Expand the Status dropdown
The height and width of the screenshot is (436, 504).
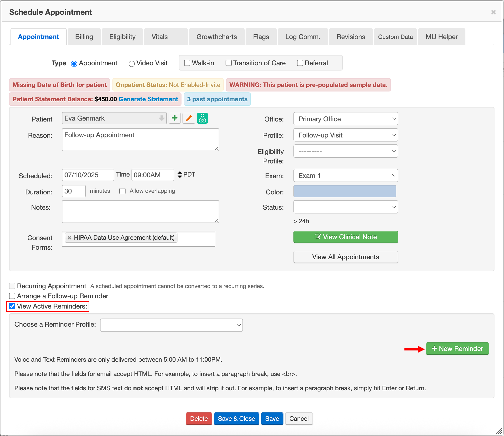[345, 207]
